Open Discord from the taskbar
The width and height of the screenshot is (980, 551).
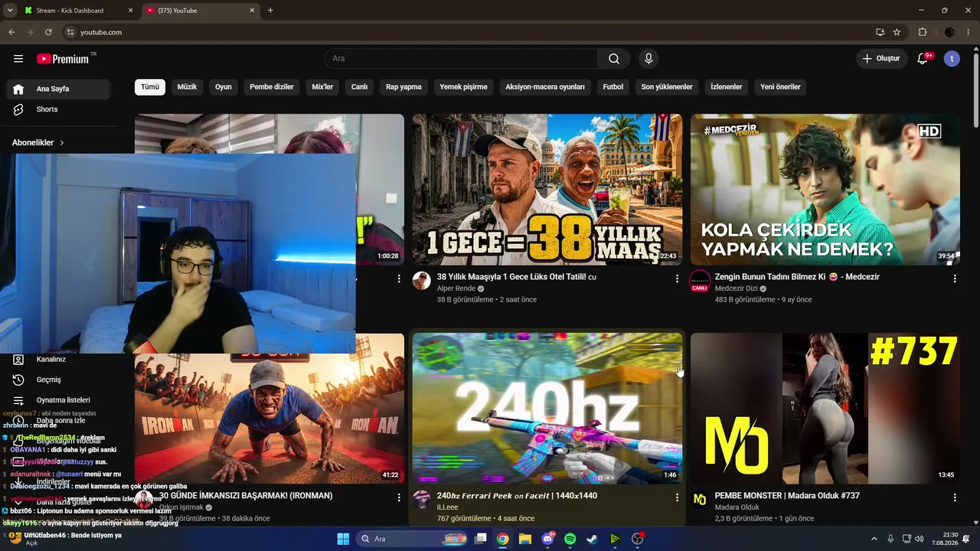point(548,539)
